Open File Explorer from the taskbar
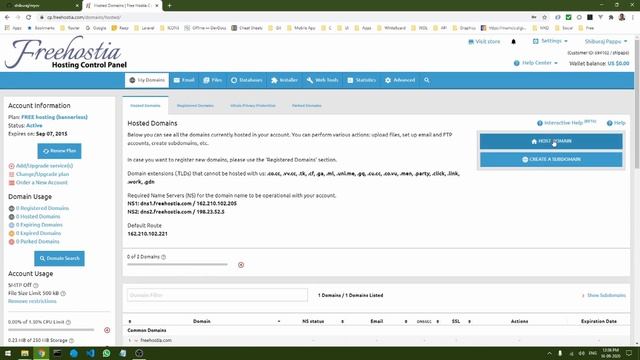640x360 pixels. click(x=25, y=353)
